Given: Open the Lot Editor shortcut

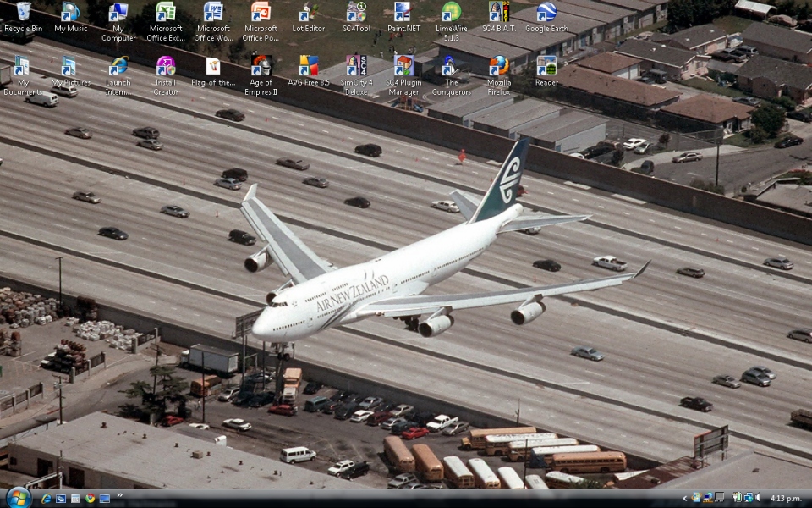Looking at the screenshot, I should pyautogui.click(x=309, y=17).
